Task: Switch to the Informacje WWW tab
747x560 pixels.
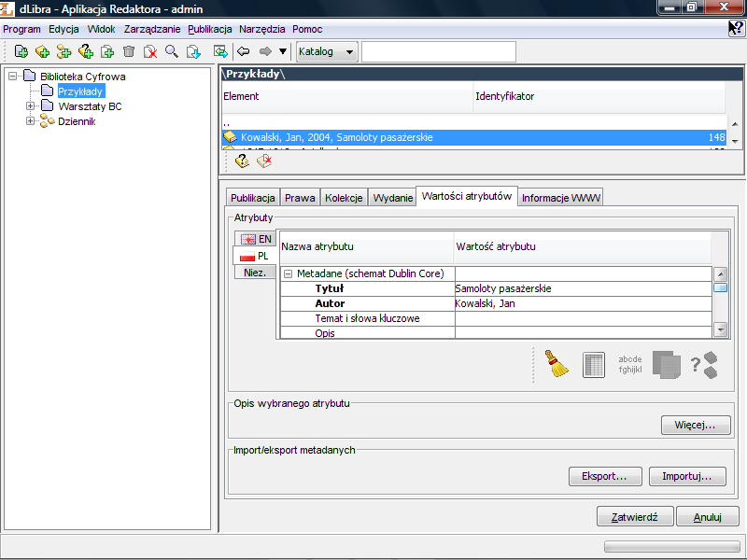Action: coord(561,198)
